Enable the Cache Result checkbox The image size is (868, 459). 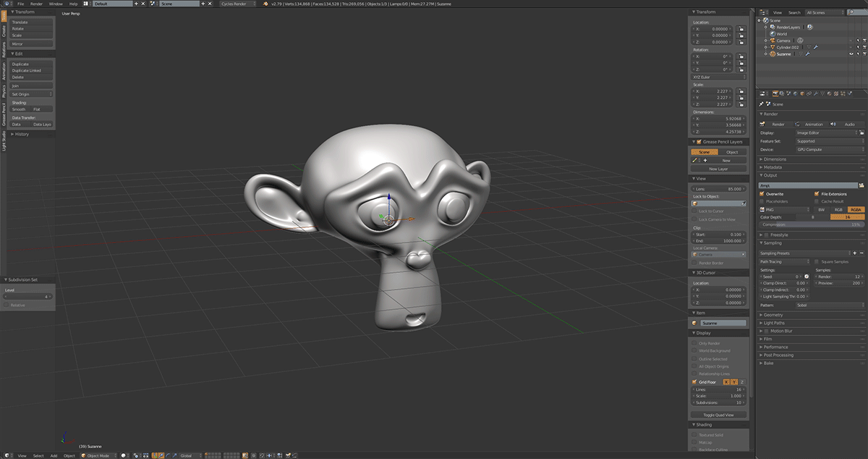pos(816,201)
